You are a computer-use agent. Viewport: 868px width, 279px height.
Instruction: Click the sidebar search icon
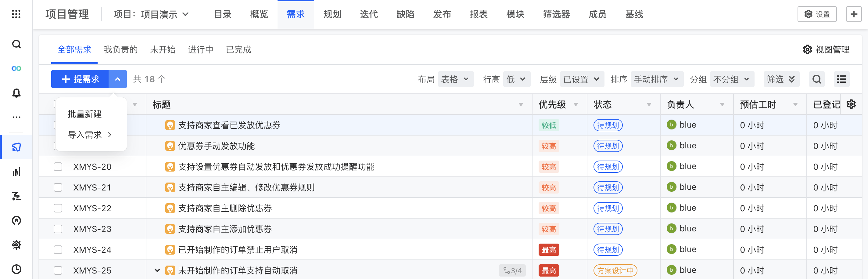tap(16, 44)
